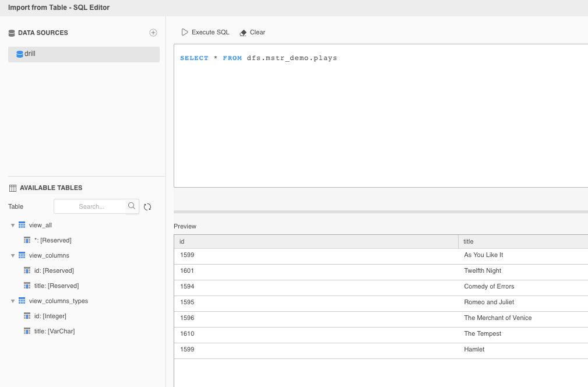Image resolution: width=588 pixels, height=387 pixels.
Task: Collapse the view_columns tree node
Action: (x=13, y=255)
